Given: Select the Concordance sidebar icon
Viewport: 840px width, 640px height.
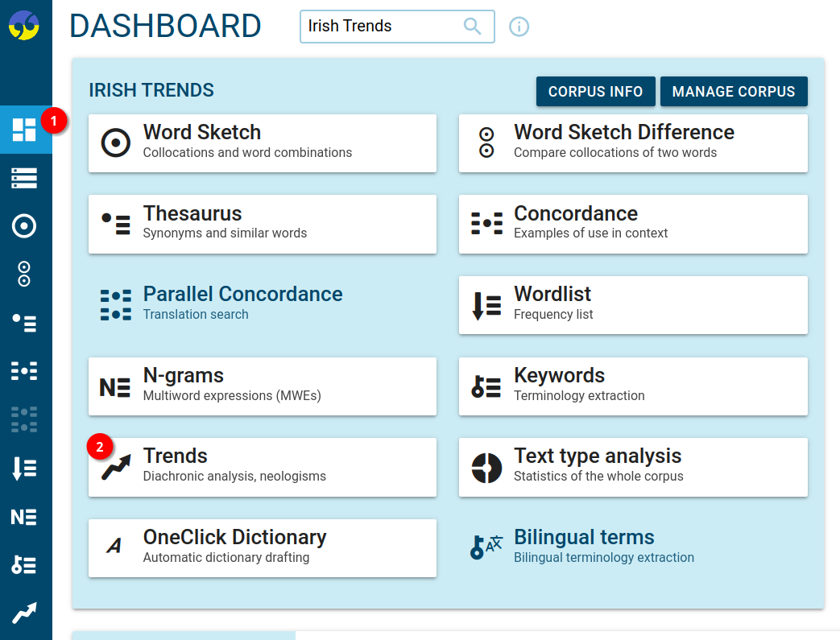Looking at the screenshot, I should [24, 371].
